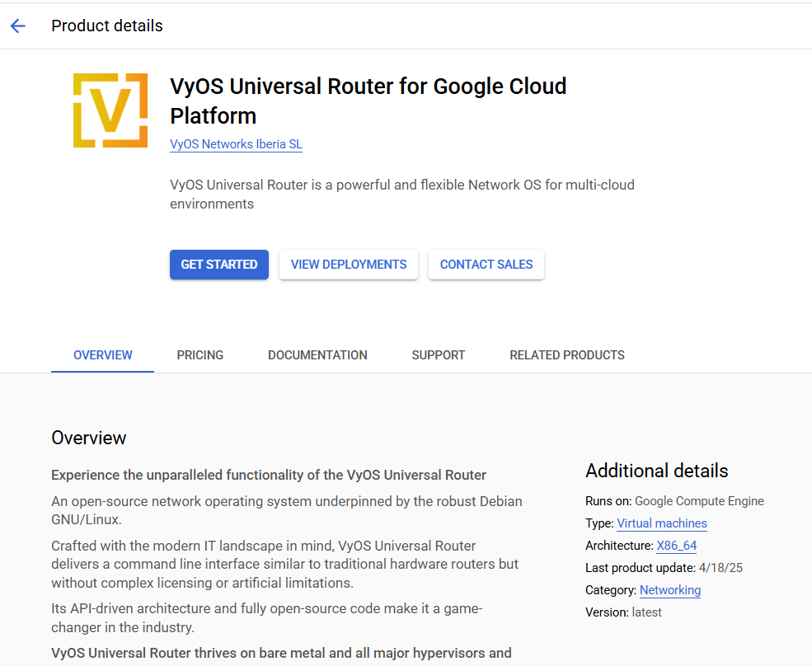Click the Additional details heading

click(656, 471)
